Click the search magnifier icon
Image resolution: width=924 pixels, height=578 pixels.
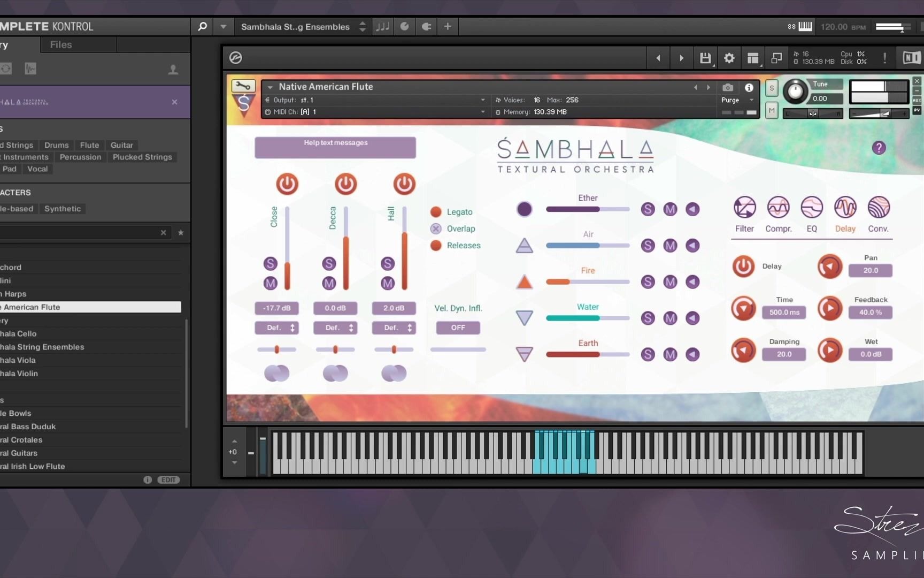[x=202, y=26]
